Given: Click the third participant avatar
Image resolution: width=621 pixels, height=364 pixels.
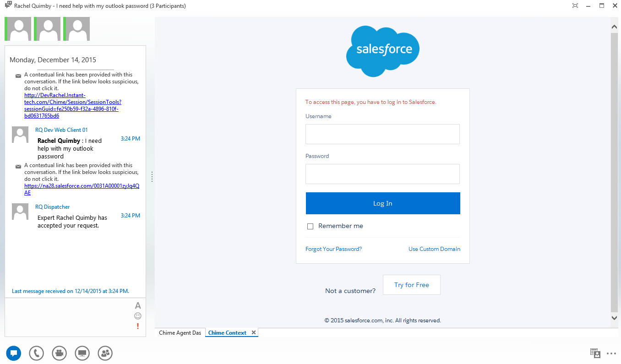Looking at the screenshot, I should (x=76, y=29).
